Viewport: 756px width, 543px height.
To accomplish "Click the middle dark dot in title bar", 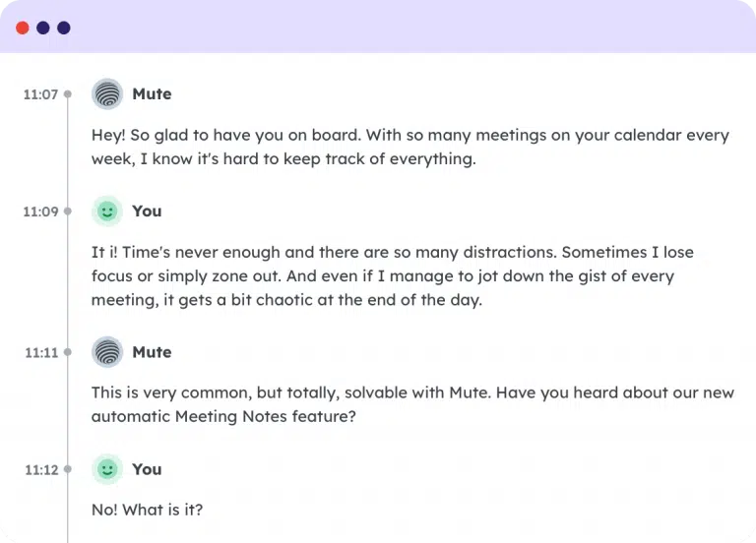I will [43, 28].
